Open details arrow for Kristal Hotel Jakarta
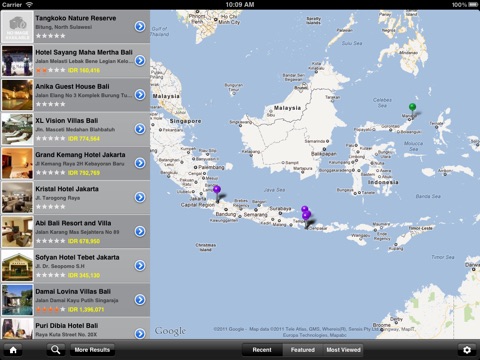 click(x=140, y=197)
